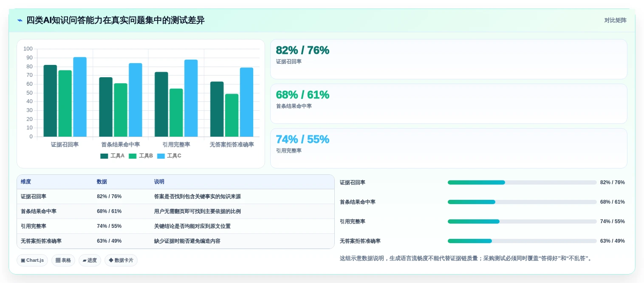Click the 工具C bar for 无答案拒答准确率
This screenshot has width=644, height=283.
pyautogui.click(x=246, y=102)
